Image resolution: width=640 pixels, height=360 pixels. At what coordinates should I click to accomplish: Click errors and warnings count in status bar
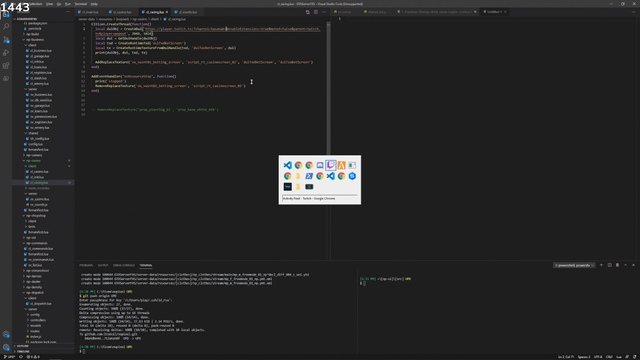(33, 357)
